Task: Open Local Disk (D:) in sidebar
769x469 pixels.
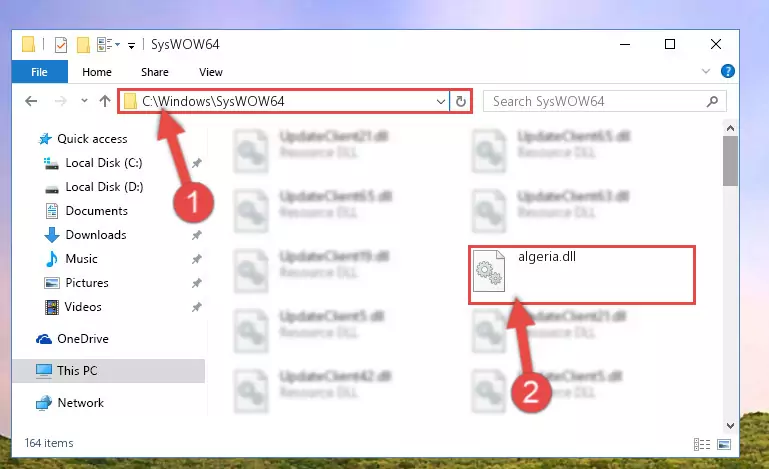Action: [104, 187]
